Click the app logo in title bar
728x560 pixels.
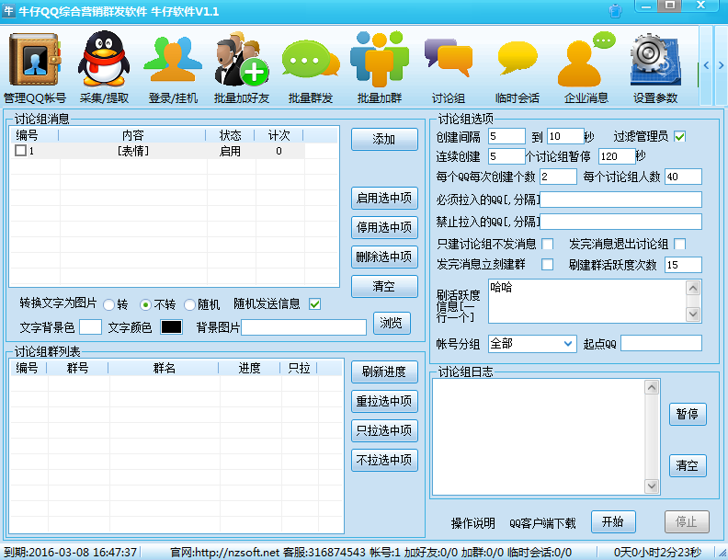9,11
